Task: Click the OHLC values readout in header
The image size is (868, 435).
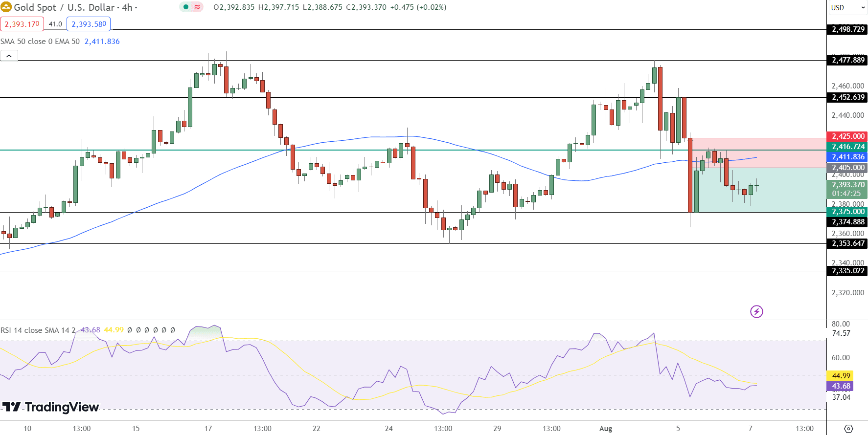Action: click(330, 7)
